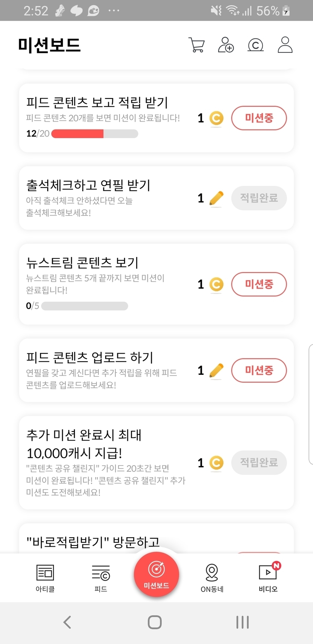Open the 비디오 tab
Image resolution: width=313 pixels, height=644 pixels.
point(268,578)
